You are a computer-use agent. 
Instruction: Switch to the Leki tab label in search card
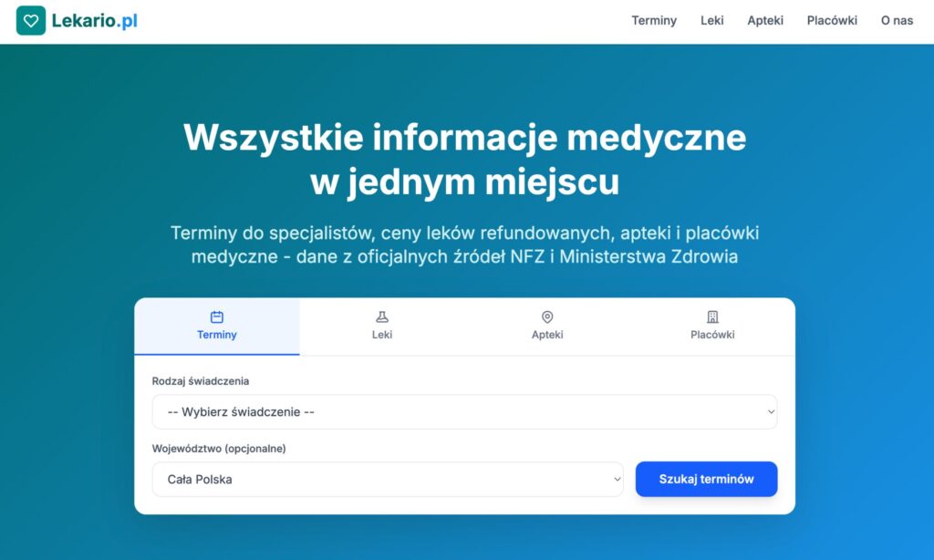click(382, 335)
